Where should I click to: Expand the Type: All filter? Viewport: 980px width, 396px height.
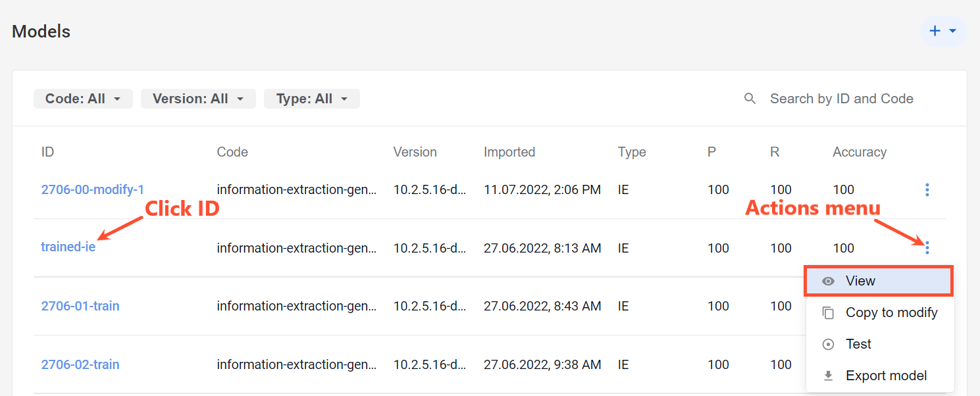pos(312,99)
